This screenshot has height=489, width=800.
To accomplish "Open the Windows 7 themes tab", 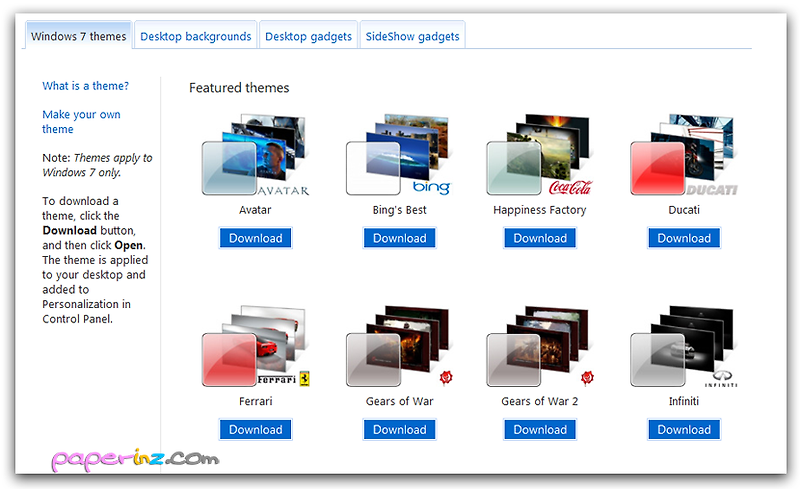I will (x=79, y=36).
